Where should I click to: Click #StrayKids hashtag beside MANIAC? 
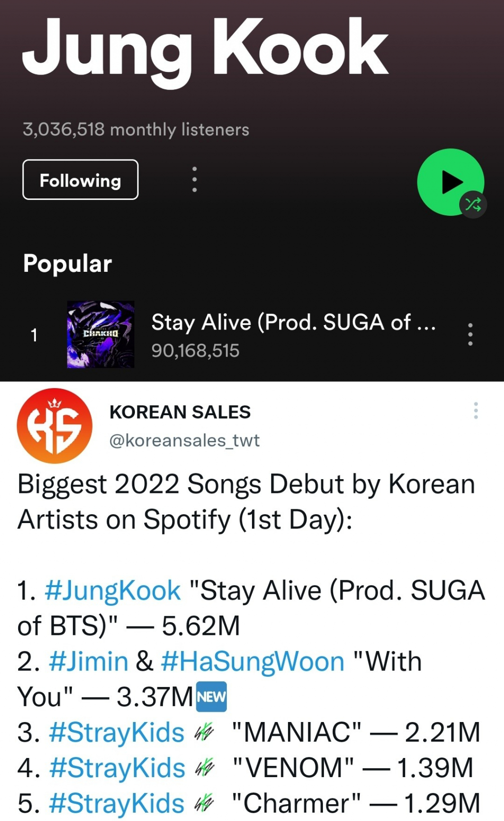pyautogui.click(x=117, y=732)
